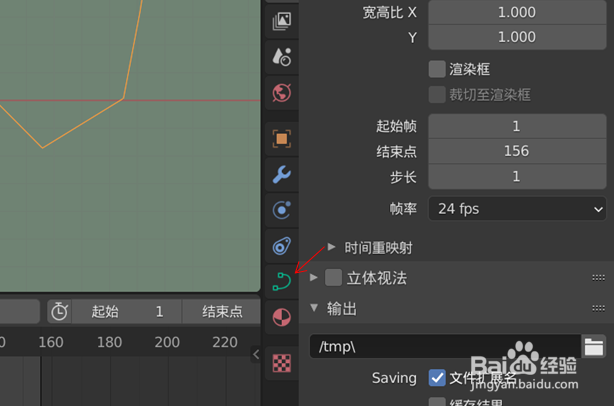
Task: Enable the 立体视法 checkbox
Action: click(x=333, y=278)
